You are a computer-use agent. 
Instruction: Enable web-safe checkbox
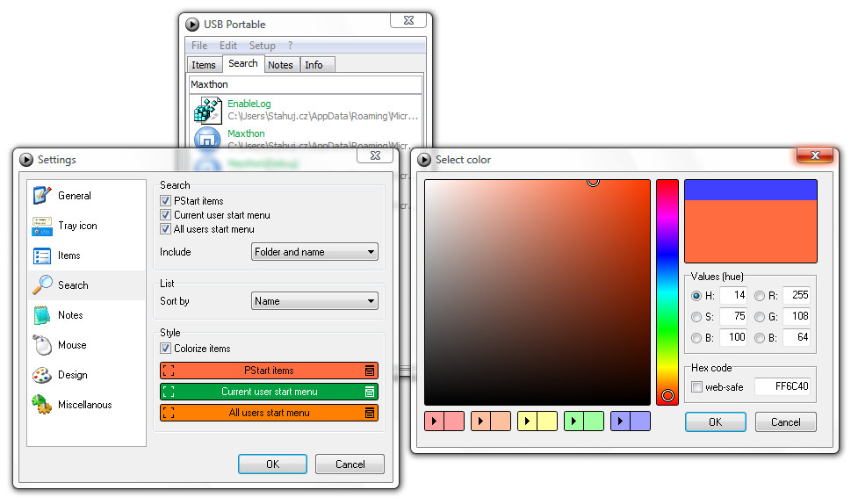click(x=696, y=387)
